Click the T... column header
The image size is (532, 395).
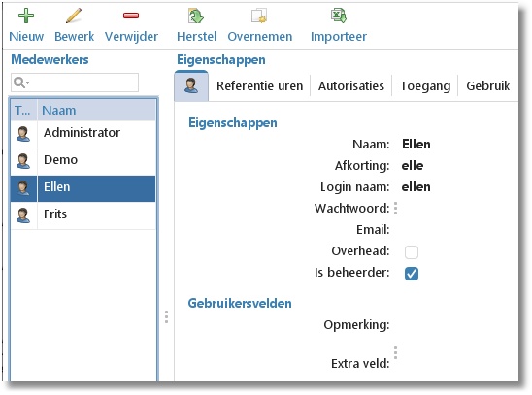click(23, 111)
